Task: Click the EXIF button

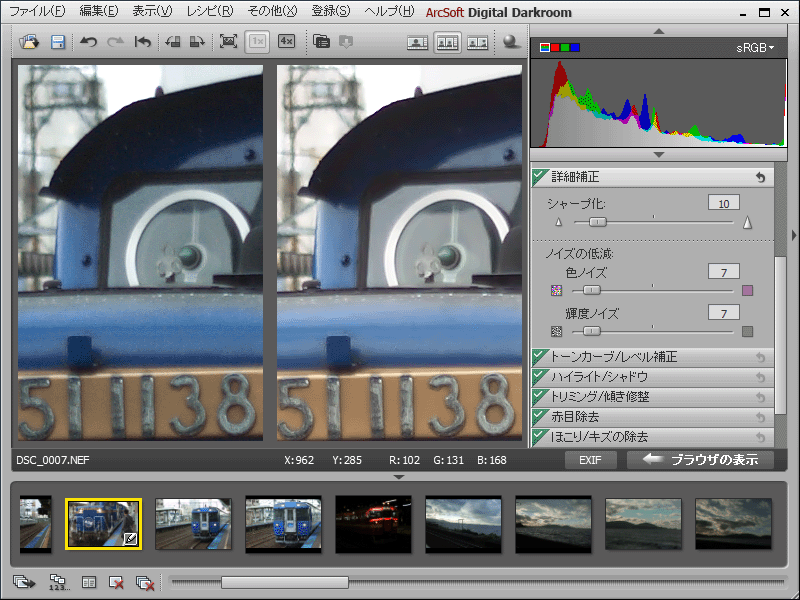Action: [590, 461]
